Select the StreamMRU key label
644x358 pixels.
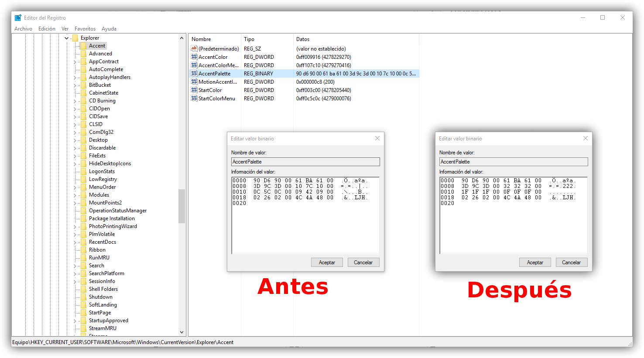(103, 328)
